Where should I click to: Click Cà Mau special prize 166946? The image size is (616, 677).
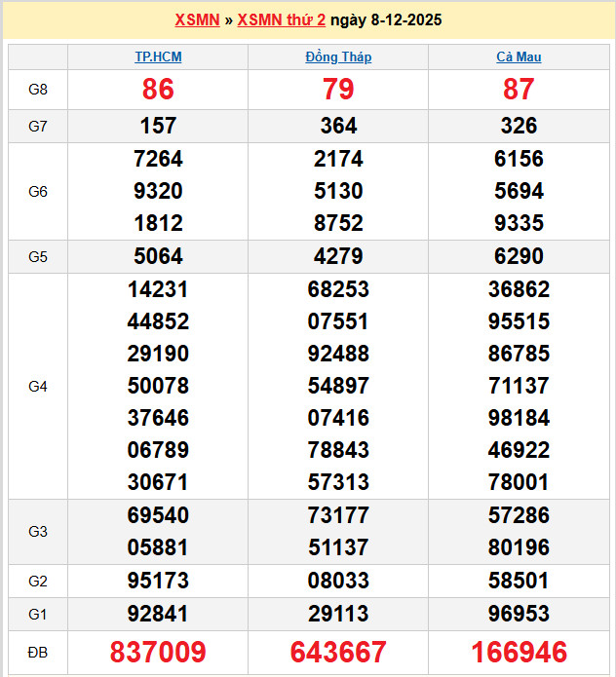coord(519,652)
